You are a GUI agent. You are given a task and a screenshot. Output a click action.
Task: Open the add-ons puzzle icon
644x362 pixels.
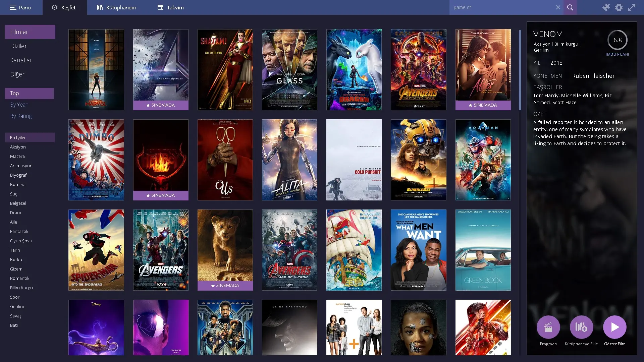[x=606, y=7]
